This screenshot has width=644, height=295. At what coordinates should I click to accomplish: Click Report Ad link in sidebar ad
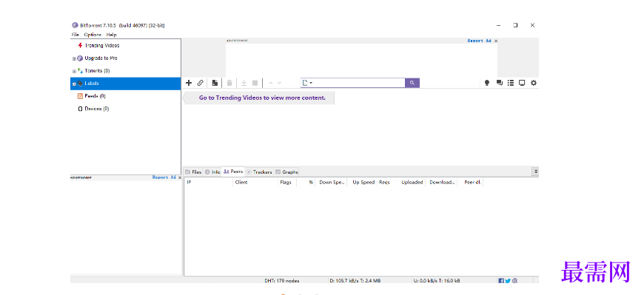click(164, 177)
